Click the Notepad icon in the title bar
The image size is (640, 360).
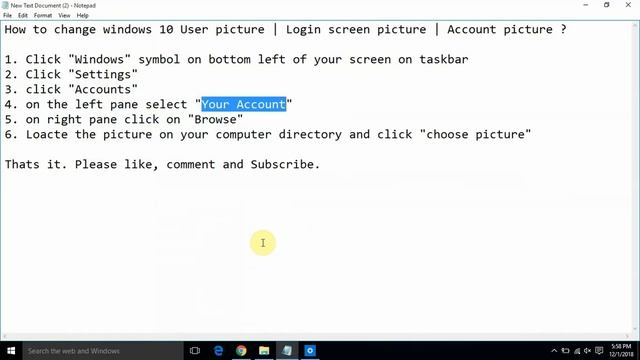tap(5, 5)
